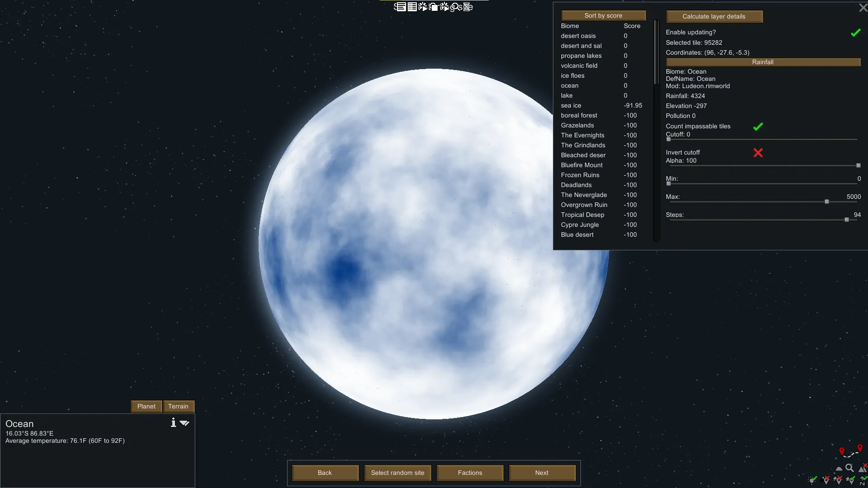Viewport: 868px width, 488px height.
Task: Expand the dropdown arrow in Ocean tile panel
Action: [184, 423]
